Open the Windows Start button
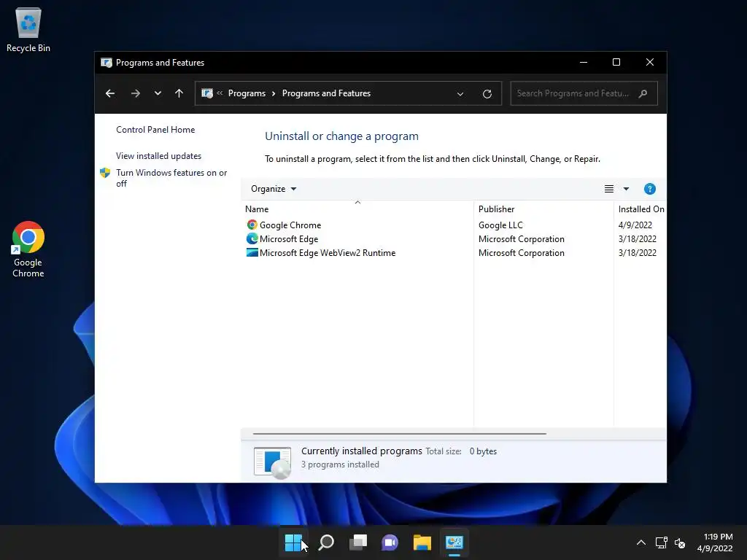747x560 pixels. 293,542
